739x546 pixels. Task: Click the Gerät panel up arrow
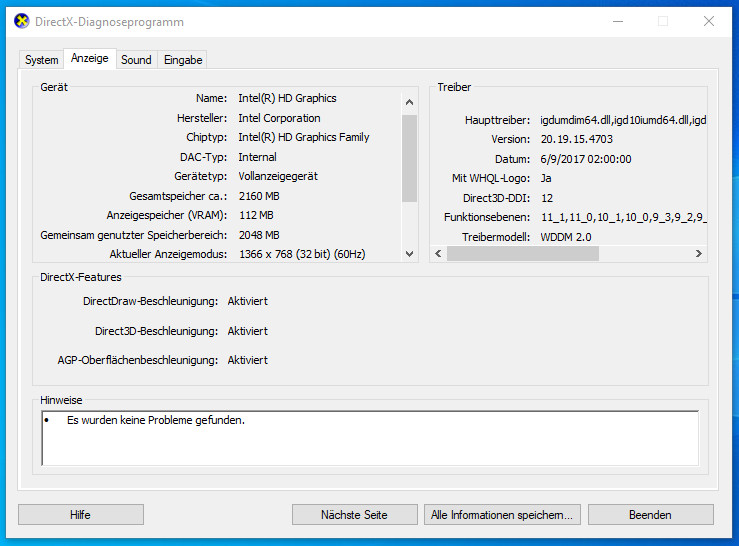409,102
